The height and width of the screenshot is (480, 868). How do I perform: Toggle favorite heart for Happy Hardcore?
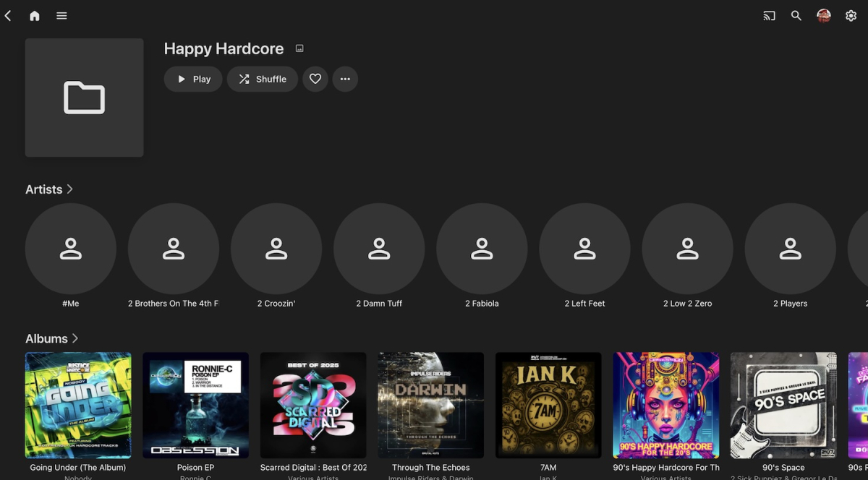pyautogui.click(x=315, y=79)
